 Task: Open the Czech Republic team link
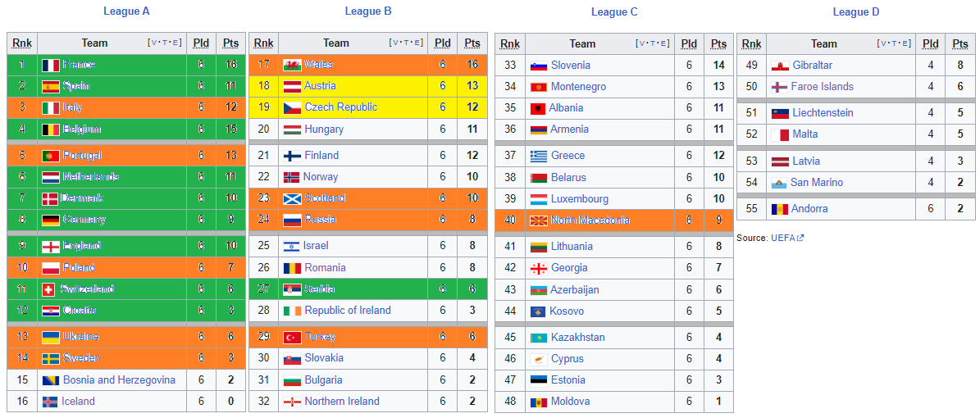click(x=340, y=107)
